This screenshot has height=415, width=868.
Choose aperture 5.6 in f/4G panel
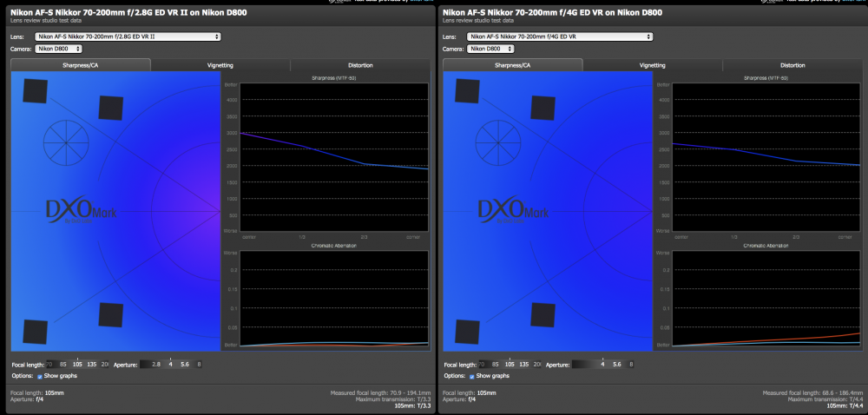click(617, 365)
